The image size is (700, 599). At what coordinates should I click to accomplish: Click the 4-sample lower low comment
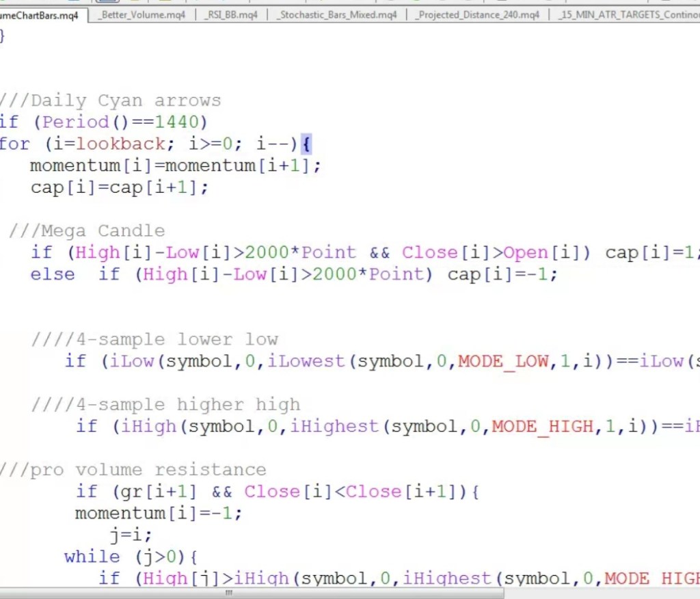click(x=154, y=340)
